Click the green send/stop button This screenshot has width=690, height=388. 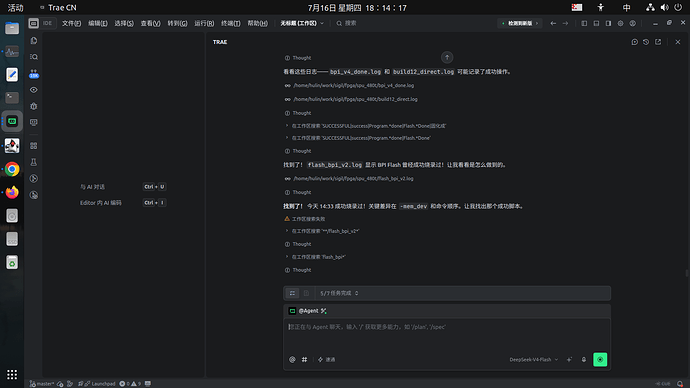pyautogui.click(x=600, y=359)
